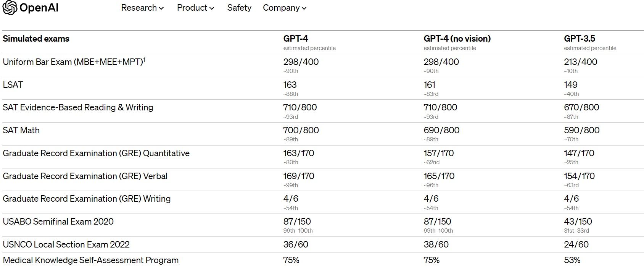Click the USABO Semifinal Exam 2020 label
The image size is (644, 267).
[x=58, y=222]
